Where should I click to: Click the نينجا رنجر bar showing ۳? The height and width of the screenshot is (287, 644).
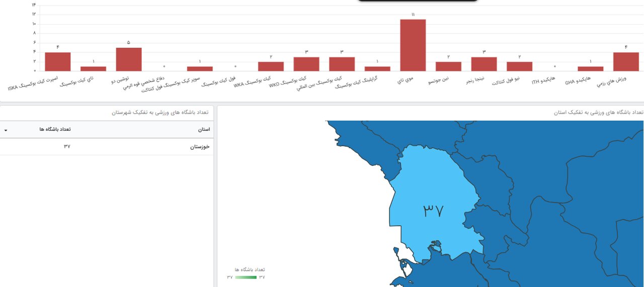(484, 64)
